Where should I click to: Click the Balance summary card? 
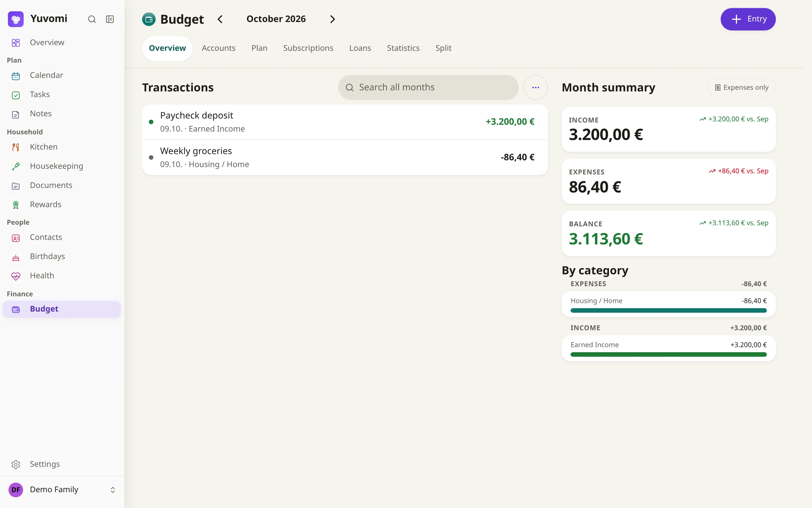point(668,233)
